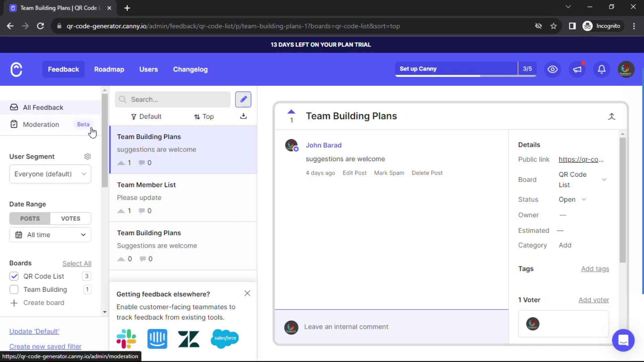Click the Set up Canny progress bar

[456, 69]
